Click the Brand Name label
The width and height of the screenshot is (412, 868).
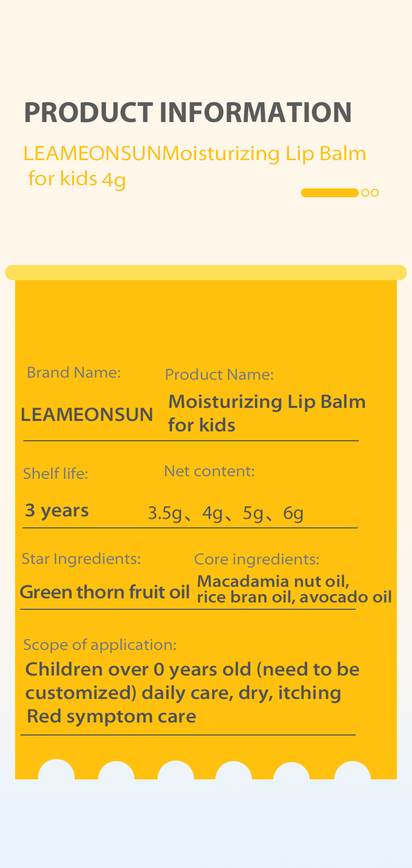(x=74, y=372)
